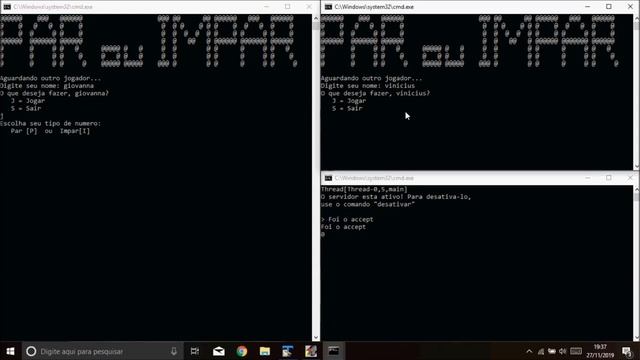Image resolution: width=640 pixels, height=360 pixels.
Task: Click the scroll-down arrow in the server cmd window
Action: click(x=636, y=337)
